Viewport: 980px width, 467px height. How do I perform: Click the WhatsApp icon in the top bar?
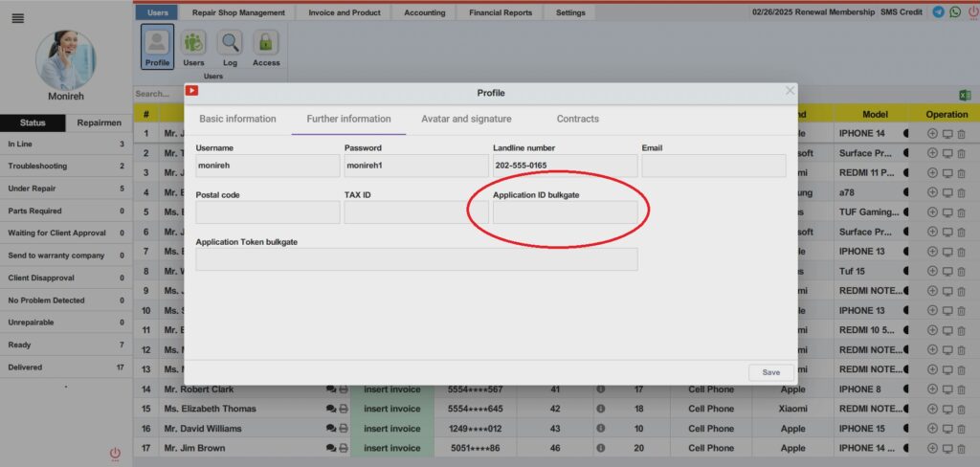[955, 11]
